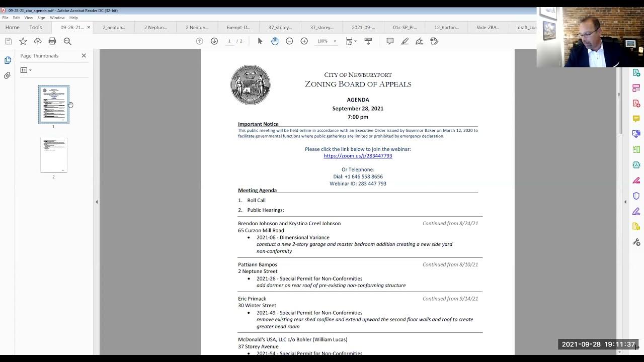This screenshot has height=362, width=644.
Task: Open Combine Files tool in right pane
Action: (636, 134)
